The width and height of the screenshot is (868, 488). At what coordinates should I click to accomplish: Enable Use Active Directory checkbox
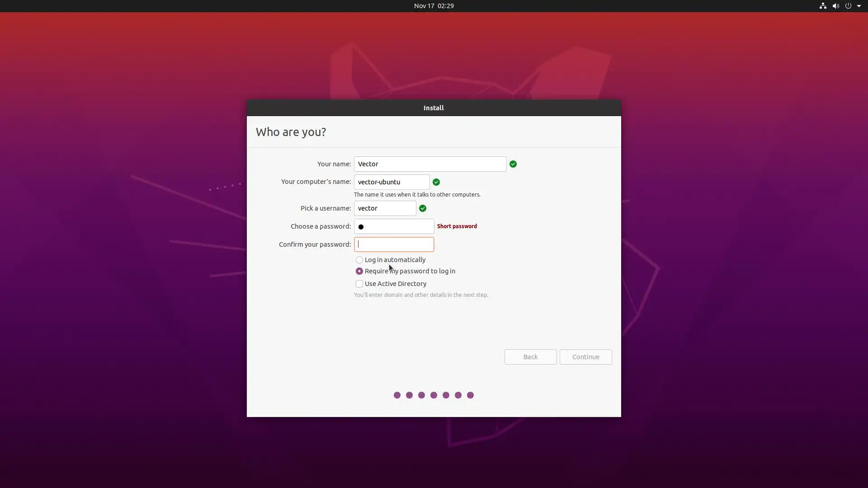coord(359,284)
